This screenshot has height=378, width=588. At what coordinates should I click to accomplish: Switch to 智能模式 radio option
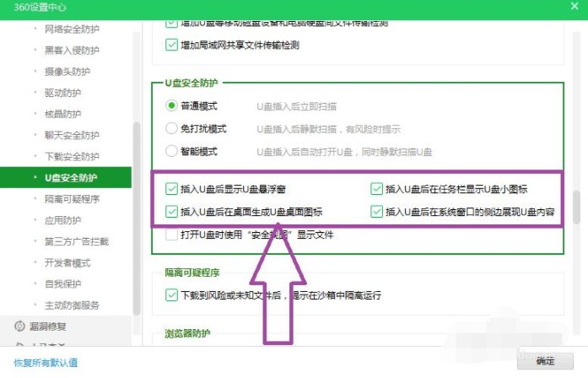point(171,152)
